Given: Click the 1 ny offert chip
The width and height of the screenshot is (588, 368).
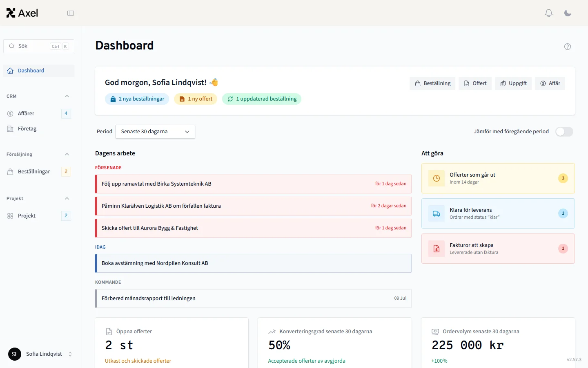Looking at the screenshot, I should click(x=196, y=99).
